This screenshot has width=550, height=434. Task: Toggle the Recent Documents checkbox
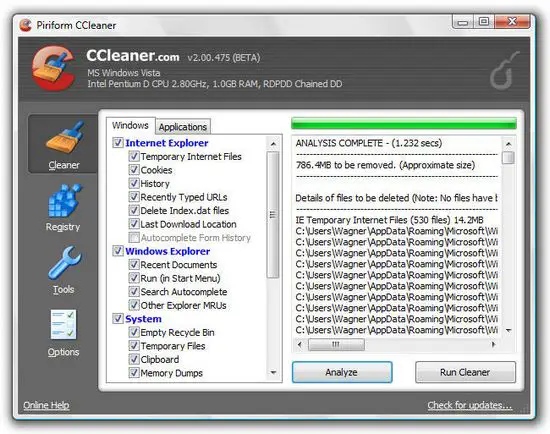tap(134, 264)
